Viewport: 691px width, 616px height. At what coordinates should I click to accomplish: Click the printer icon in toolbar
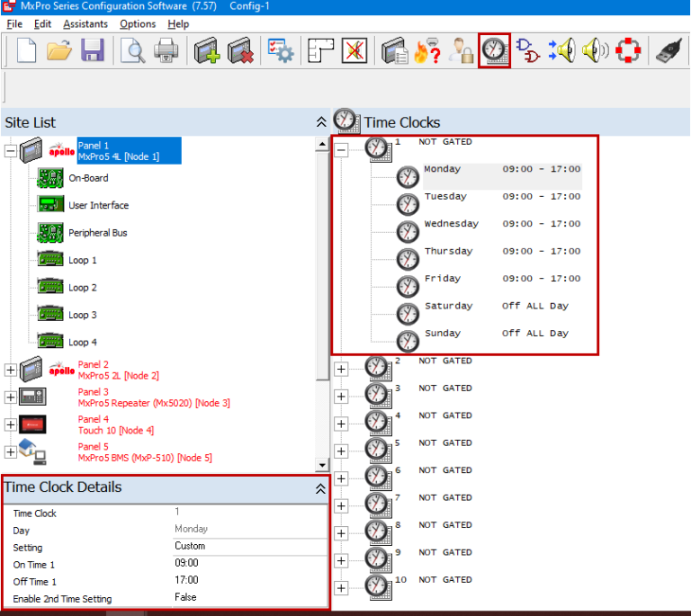coord(166,50)
